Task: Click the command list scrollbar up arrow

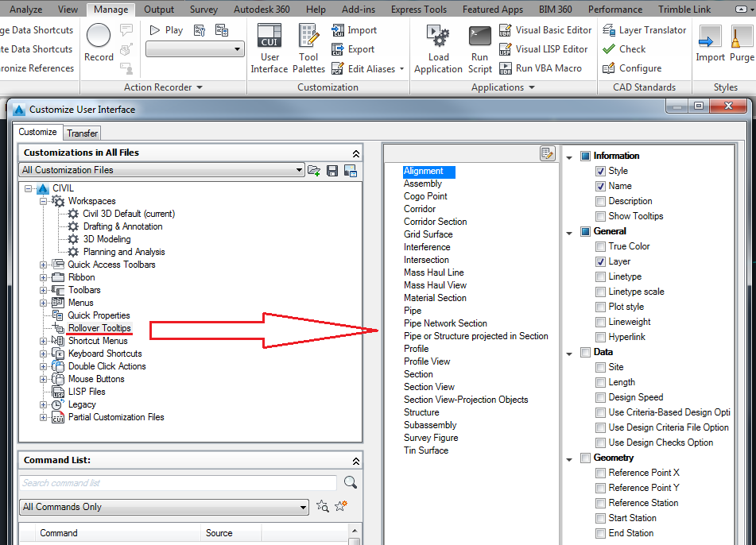Action: [355, 531]
